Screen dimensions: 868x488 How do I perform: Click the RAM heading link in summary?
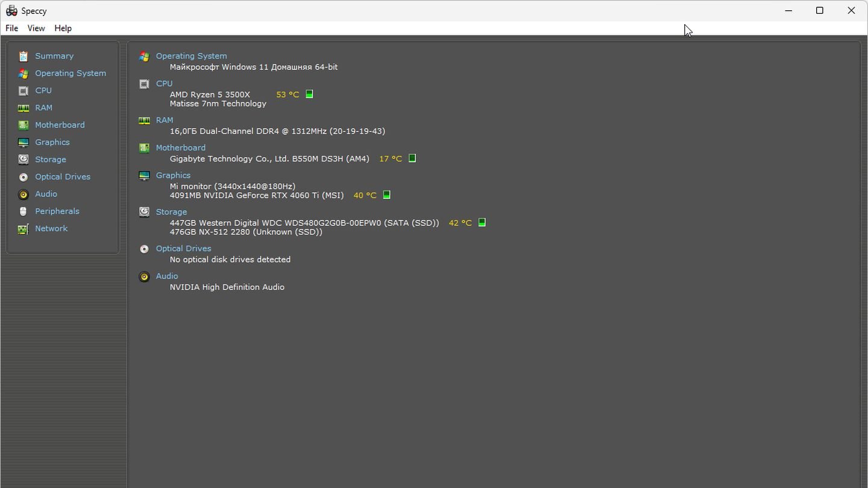[x=165, y=120]
